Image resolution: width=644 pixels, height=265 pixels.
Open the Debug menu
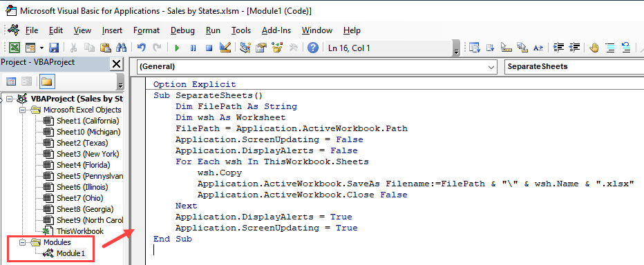(182, 30)
